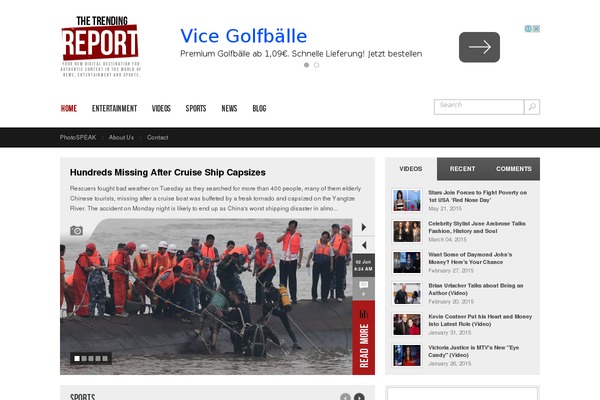The height and width of the screenshot is (400, 600).
Task: Open Red Nose Day video thumbnail
Action: tap(407, 200)
